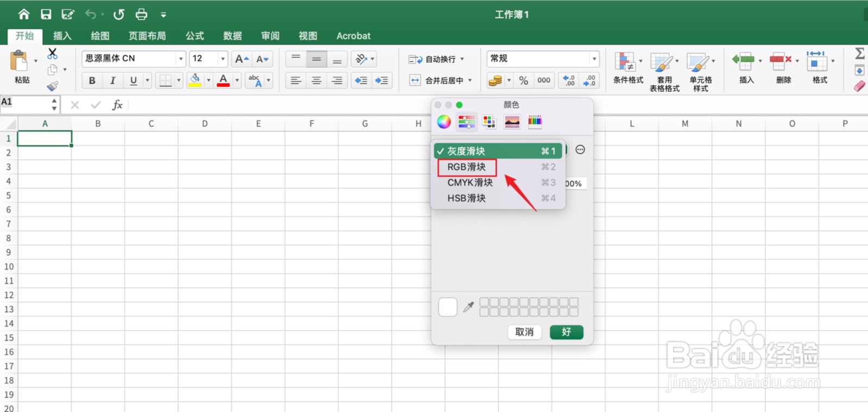Select the color wheel tab in color panel

[x=443, y=122]
